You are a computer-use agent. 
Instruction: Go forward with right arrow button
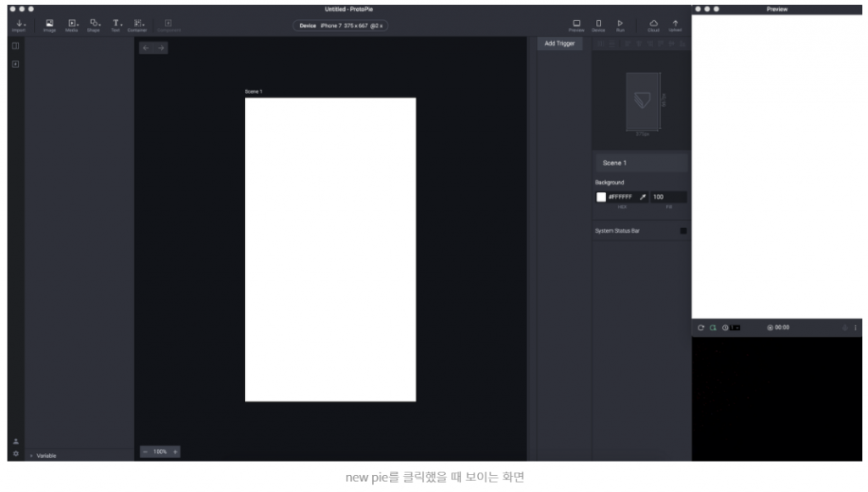161,48
